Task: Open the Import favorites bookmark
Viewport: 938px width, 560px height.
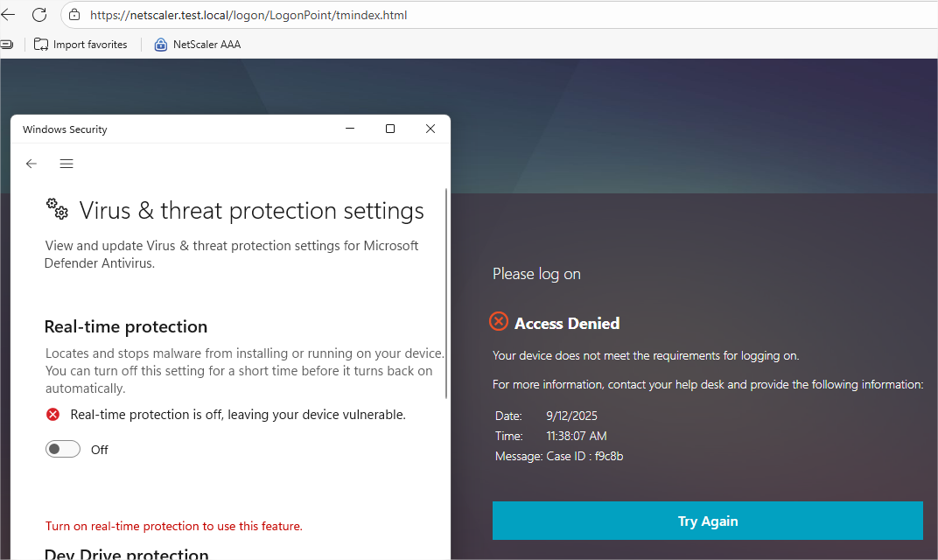Action: click(x=80, y=45)
